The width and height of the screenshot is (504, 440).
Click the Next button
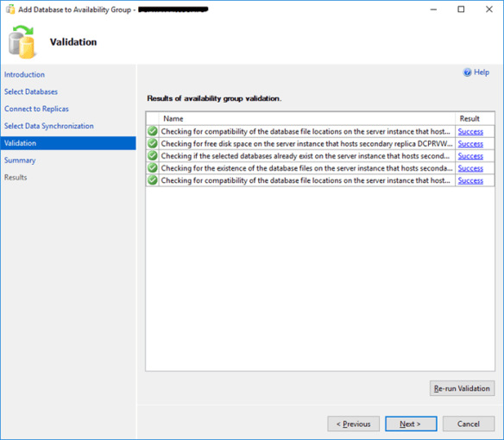point(411,424)
